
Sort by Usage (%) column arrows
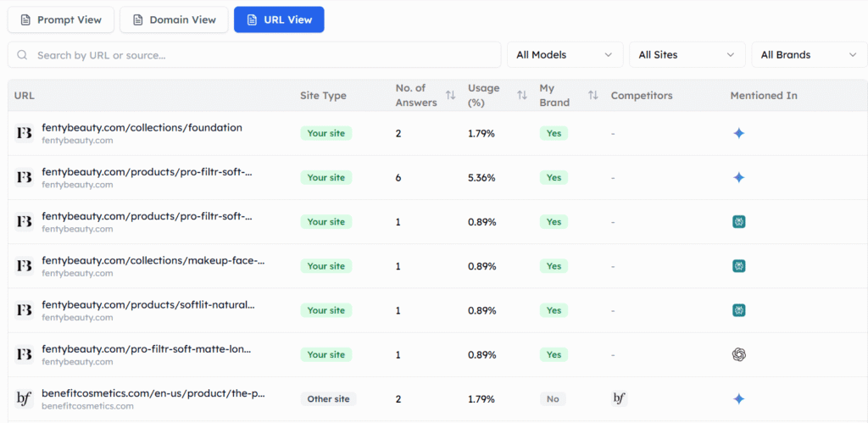click(522, 95)
